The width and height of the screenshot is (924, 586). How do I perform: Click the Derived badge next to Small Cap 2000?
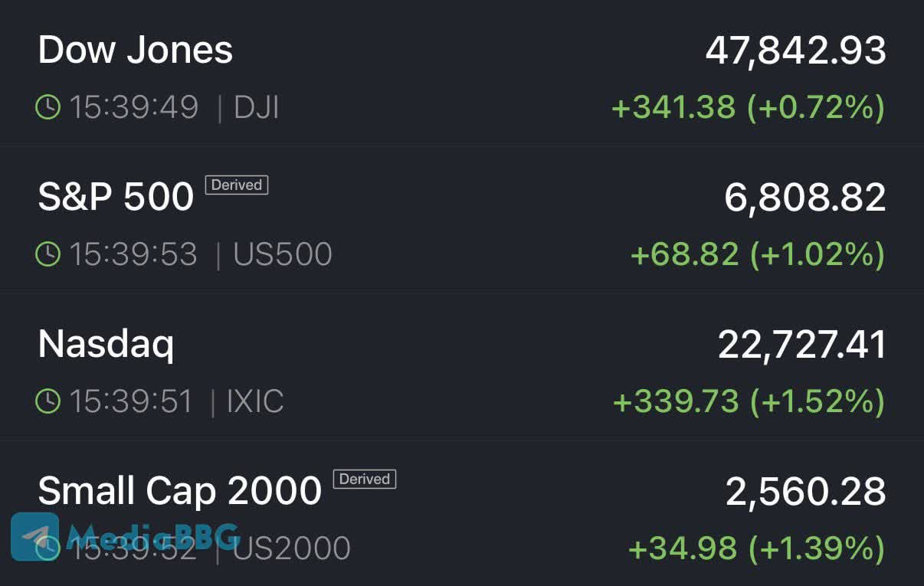tap(365, 479)
